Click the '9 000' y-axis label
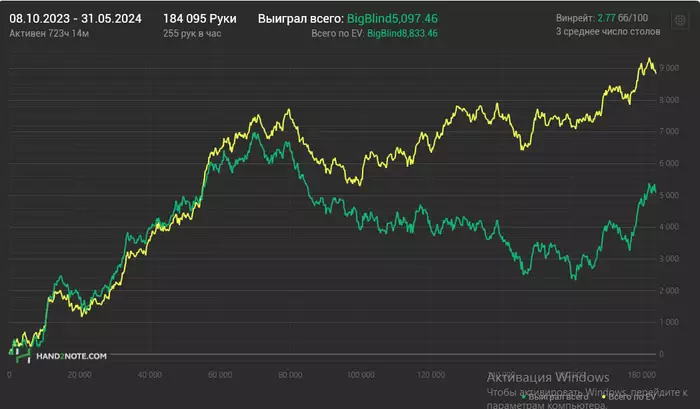The image size is (700, 409). (669, 68)
